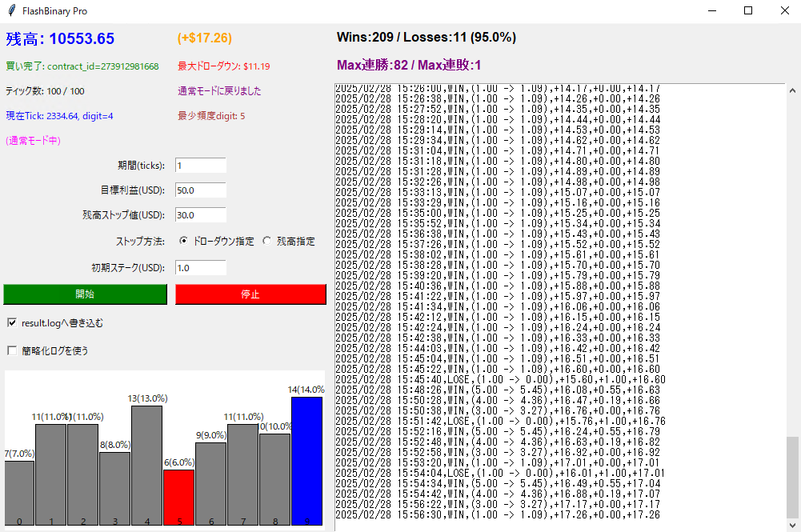801x532 pixels.
Task: Select the ドローダウン指定 radio option
Action: tap(184, 241)
